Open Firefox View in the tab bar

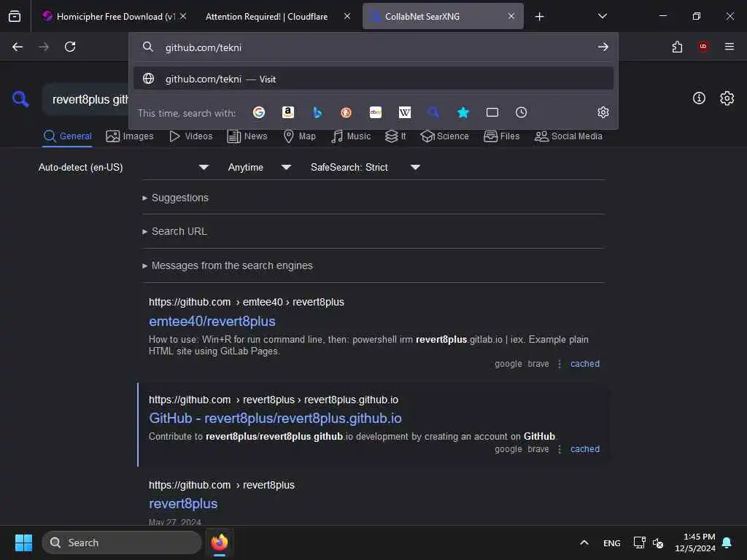15,16
